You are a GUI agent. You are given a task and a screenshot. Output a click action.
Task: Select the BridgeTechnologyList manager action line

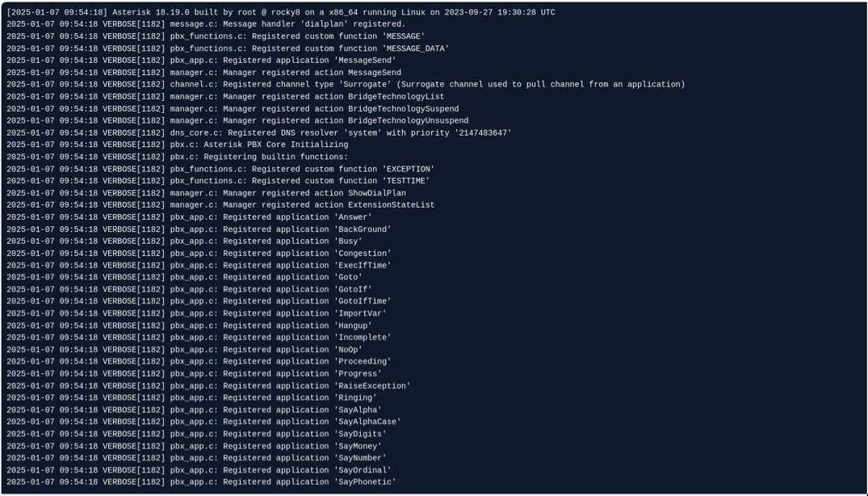click(x=225, y=97)
